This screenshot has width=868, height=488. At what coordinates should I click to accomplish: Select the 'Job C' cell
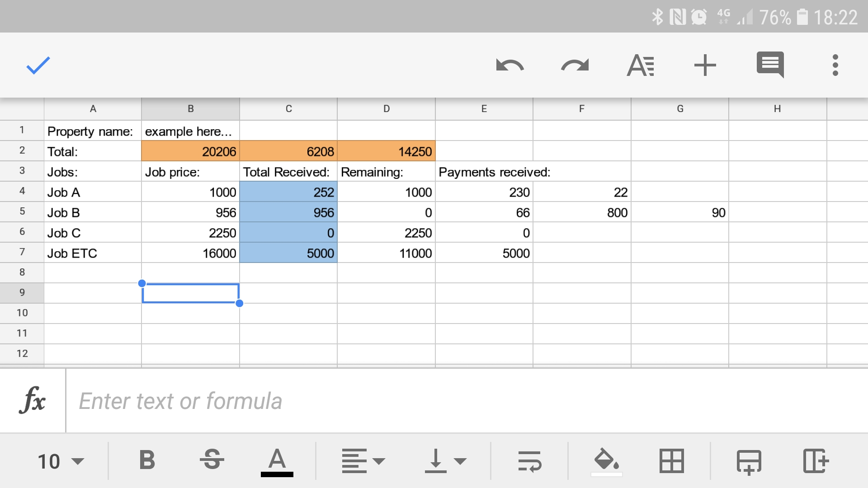point(93,232)
